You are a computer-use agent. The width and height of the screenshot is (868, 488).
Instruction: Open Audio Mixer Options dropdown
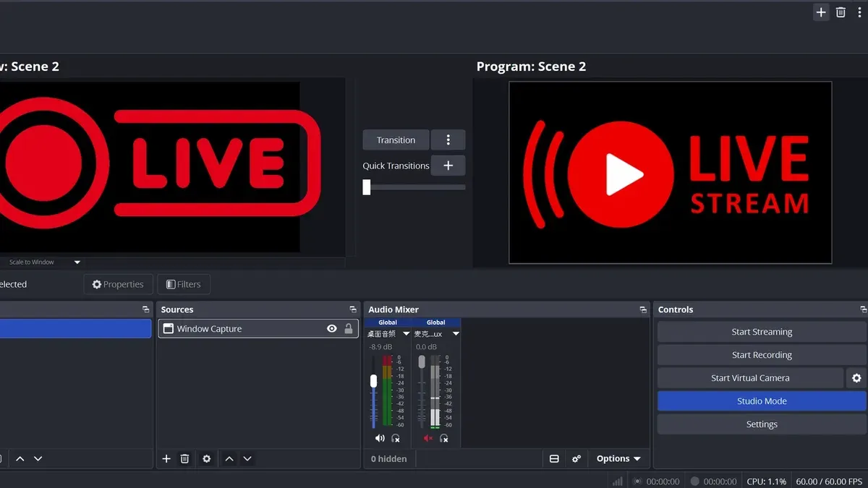coord(618,458)
